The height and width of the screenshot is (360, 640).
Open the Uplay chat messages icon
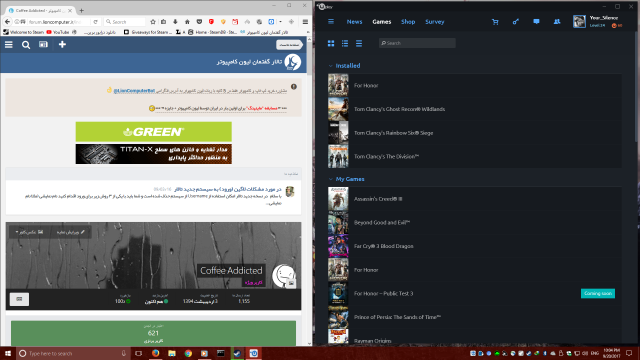click(536, 22)
